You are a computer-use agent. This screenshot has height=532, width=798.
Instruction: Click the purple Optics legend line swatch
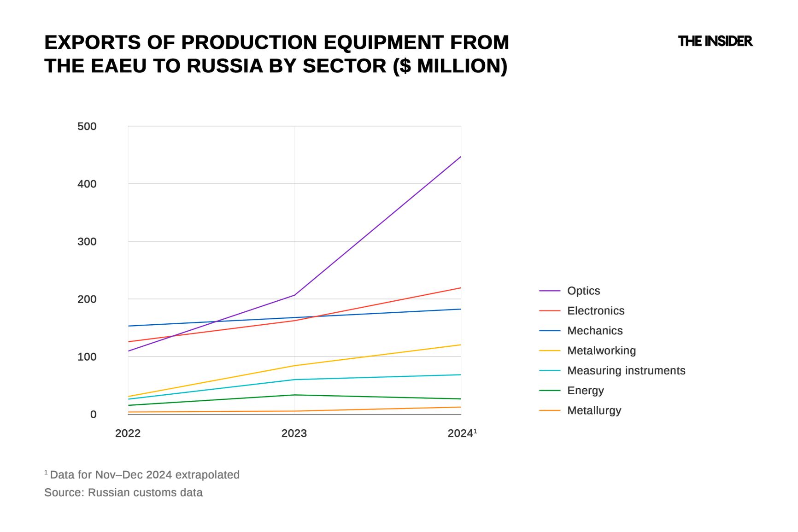(x=549, y=291)
